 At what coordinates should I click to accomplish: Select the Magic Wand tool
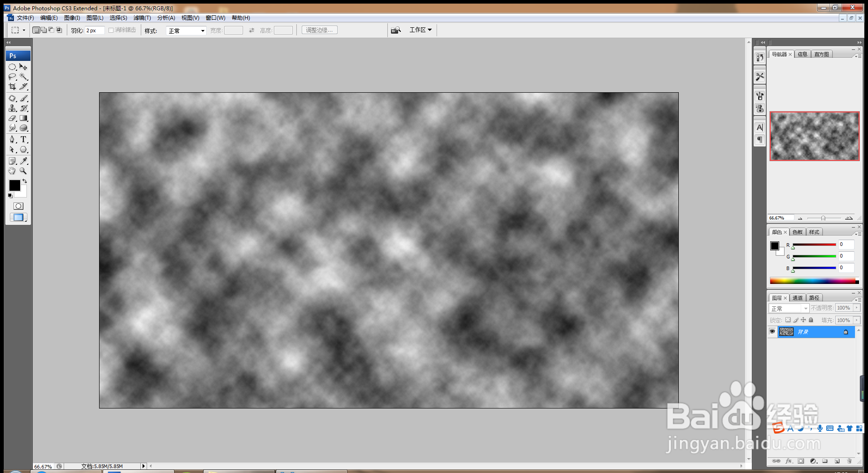[23, 77]
